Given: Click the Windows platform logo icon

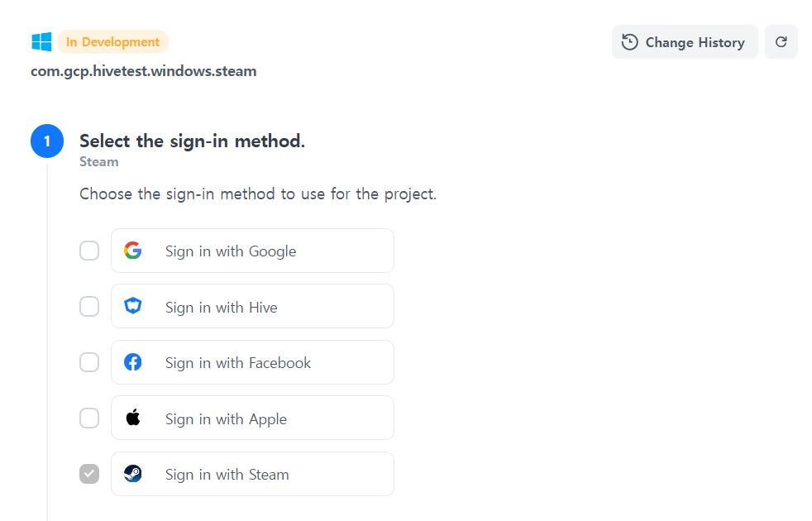Looking at the screenshot, I should click(41, 42).
